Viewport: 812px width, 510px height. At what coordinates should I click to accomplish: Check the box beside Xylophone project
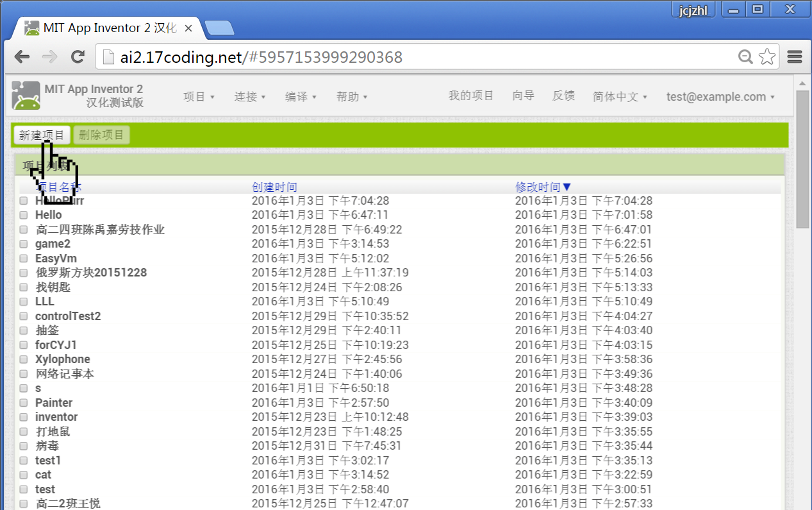24,359
